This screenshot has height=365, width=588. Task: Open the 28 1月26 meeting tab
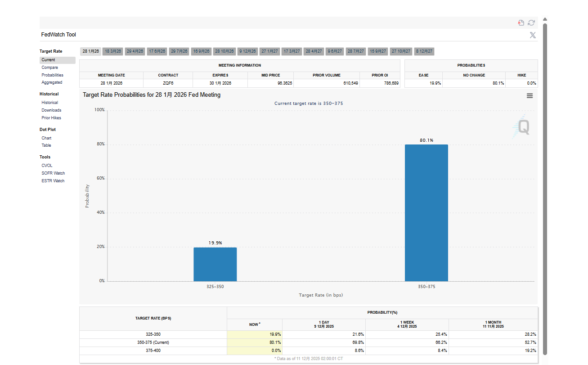coord(90,51)
